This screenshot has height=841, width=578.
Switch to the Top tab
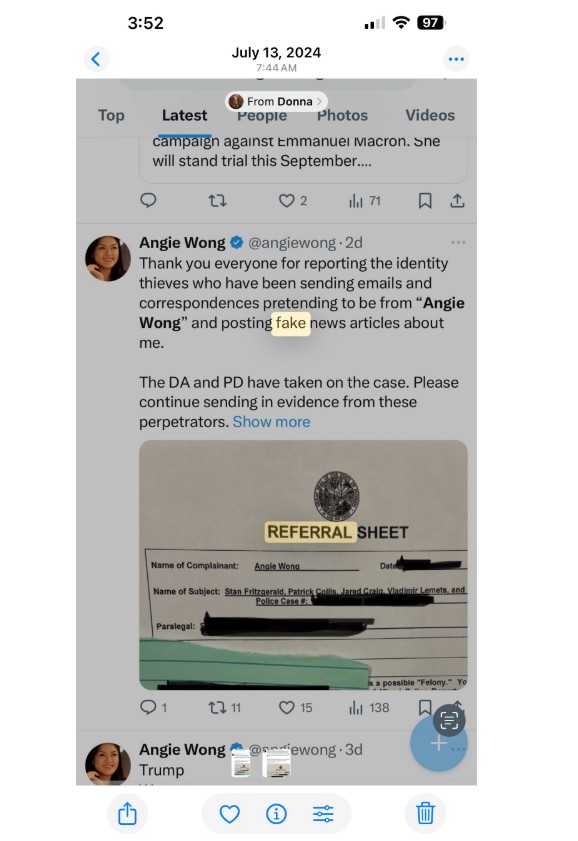tap(111, 115)
